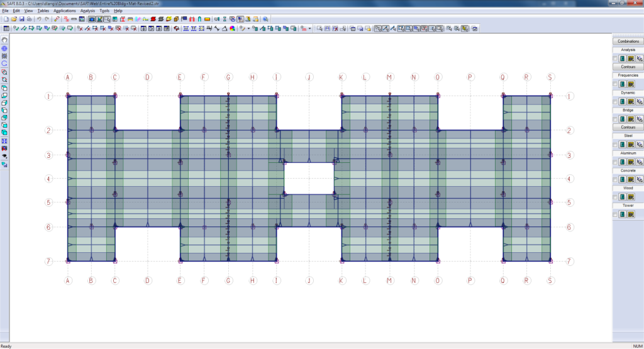Enable the Steel checkbox
Image resolution: width=644 pixels, height=349 pixels.
pyautogui.click(x=615, y=144)
